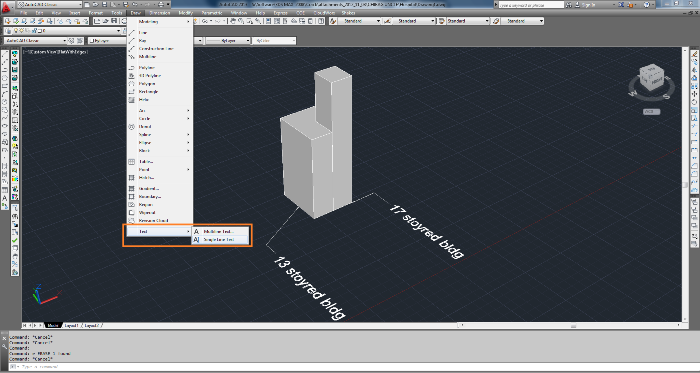Open the lineweight ByLayer dropdown

coord(228,41)
